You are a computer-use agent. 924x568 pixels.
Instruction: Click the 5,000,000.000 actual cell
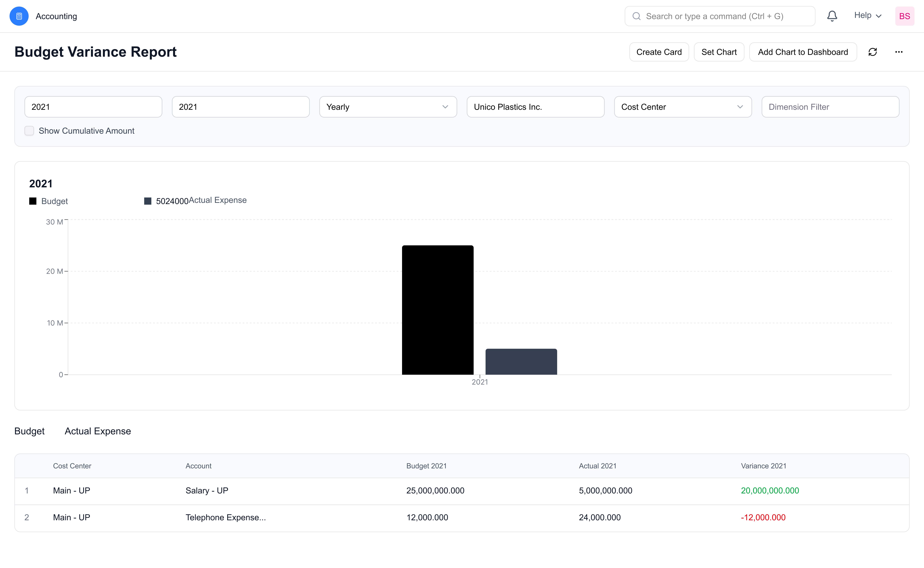pyautogui.click(x=605, y=491)
